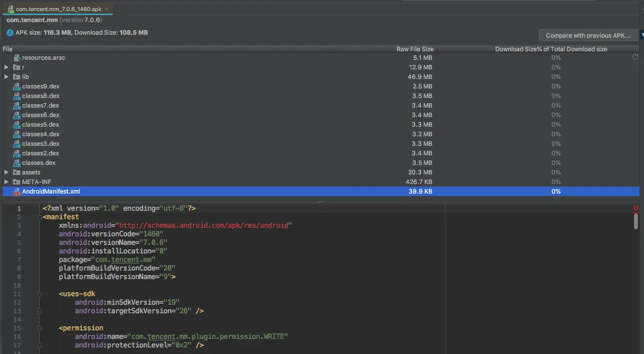Click the 20.3 MB size value
The image size is (644, 354).
click(x=420, y=172)
